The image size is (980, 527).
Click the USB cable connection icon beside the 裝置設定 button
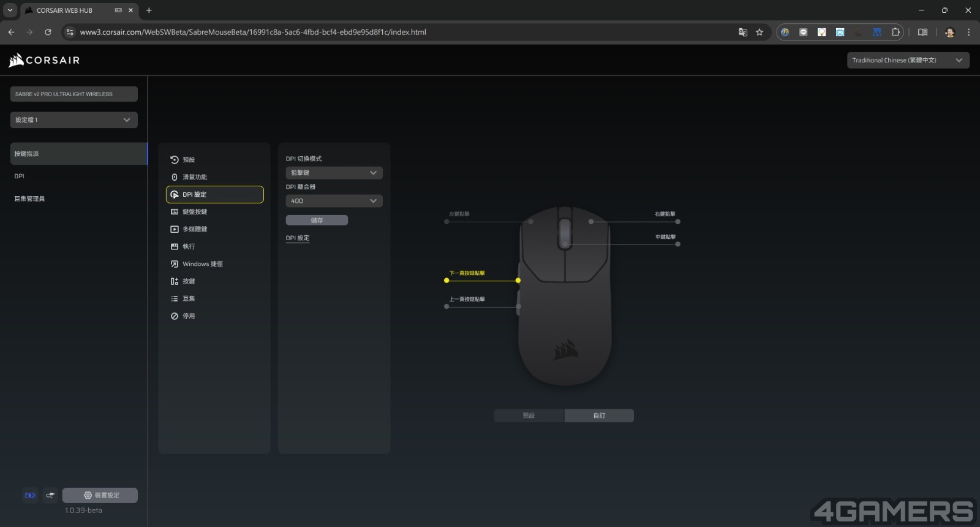tap(50, 495)
